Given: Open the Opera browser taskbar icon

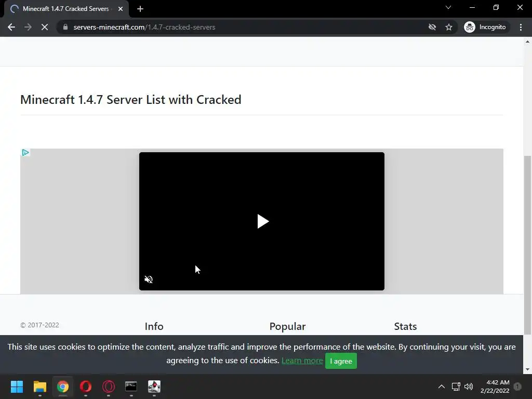Looking at the screenshot, I should 86,387.
